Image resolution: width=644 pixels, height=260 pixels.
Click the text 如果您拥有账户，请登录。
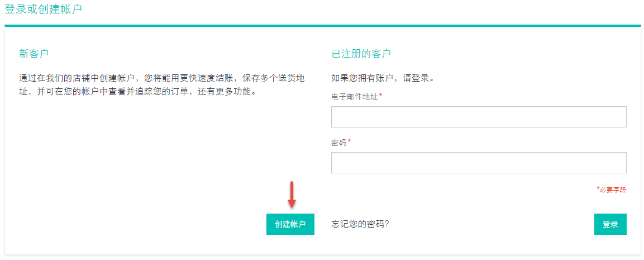pyautogui.click(x=383, y=78)
